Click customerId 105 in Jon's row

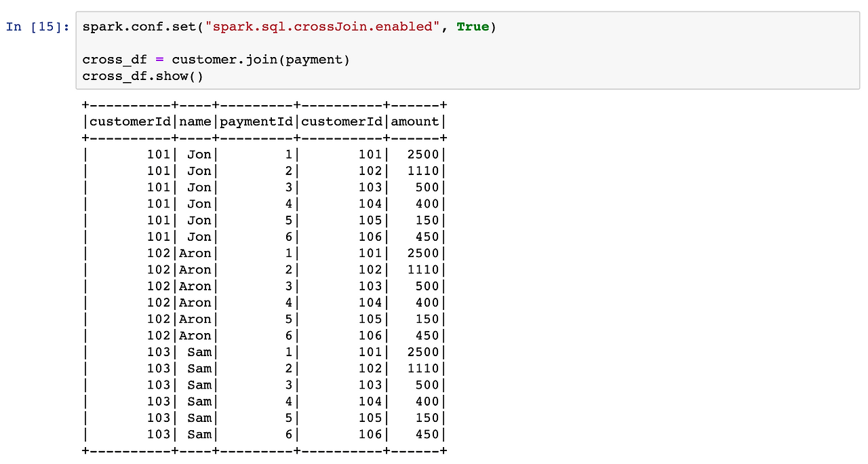371,220
